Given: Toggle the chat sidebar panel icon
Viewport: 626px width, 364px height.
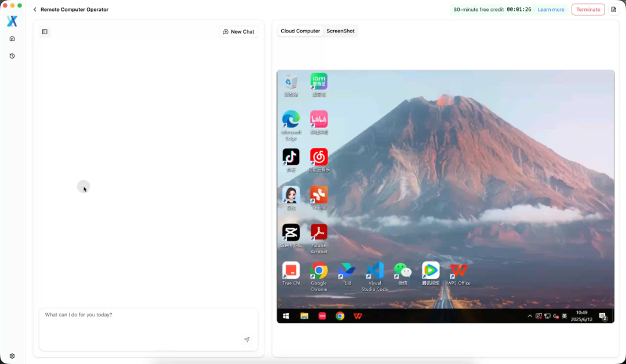Looking at the screenshot, I should (45, 31).
